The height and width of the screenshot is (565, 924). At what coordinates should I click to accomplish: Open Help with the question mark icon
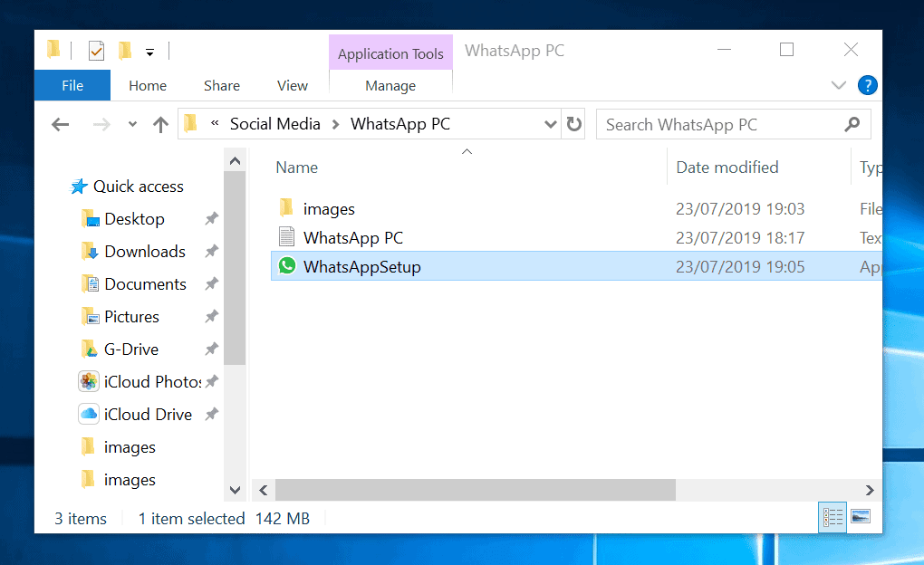[x=867, y=85]
